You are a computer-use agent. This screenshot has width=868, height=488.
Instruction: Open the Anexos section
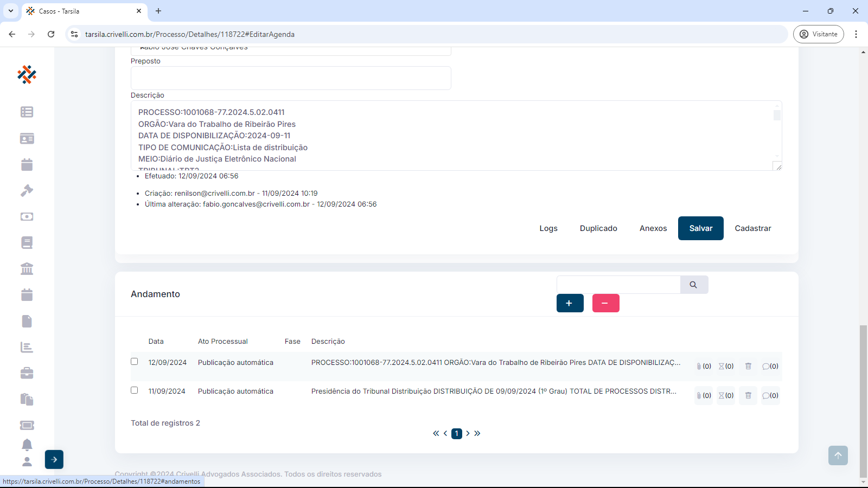pyautogui.click(x=653, y=228)
